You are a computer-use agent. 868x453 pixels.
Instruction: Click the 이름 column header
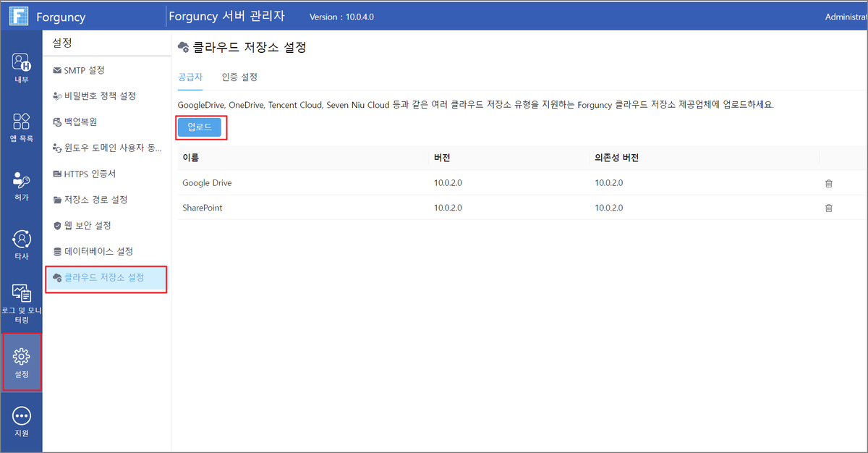coord(191,158)
